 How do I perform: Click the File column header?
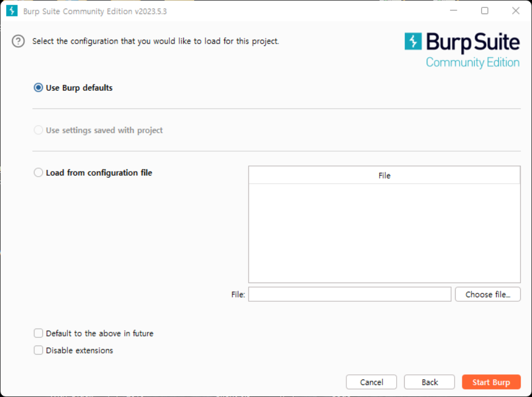tap(384, 176)
